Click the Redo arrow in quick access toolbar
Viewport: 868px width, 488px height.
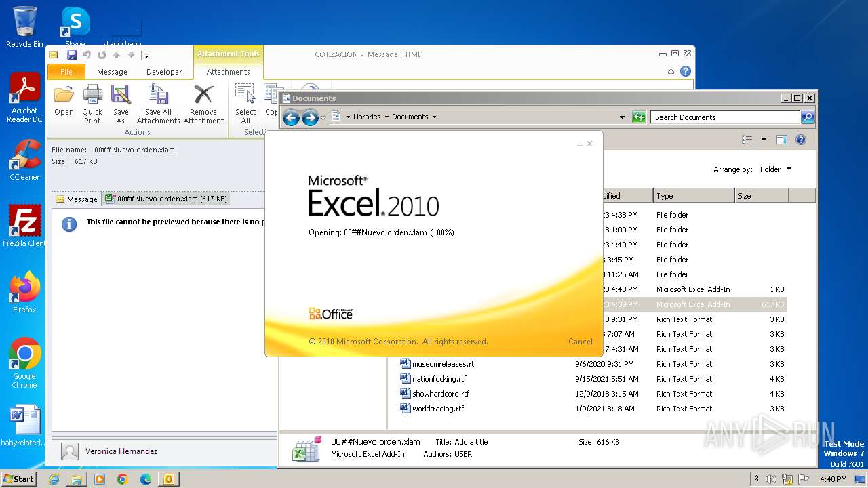(102, 55)
